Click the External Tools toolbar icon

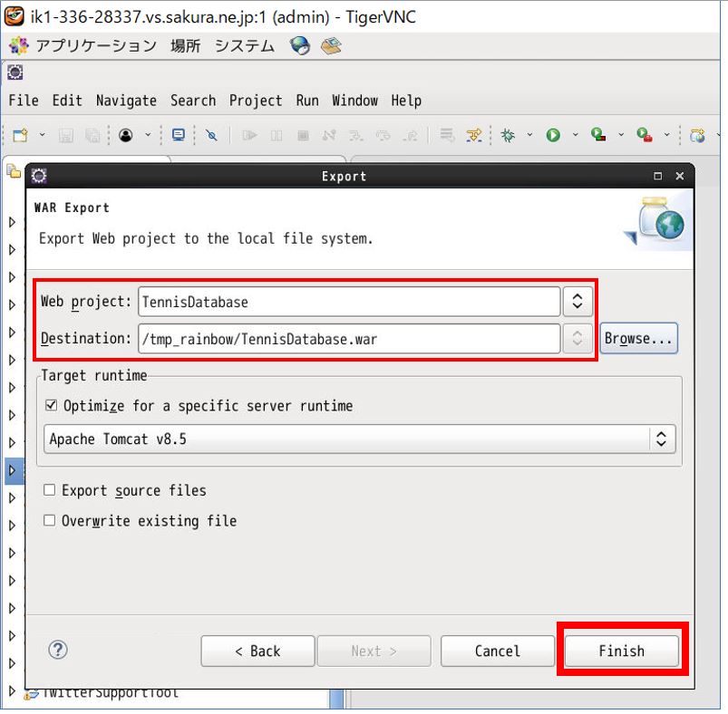click(x=644, y=135)
